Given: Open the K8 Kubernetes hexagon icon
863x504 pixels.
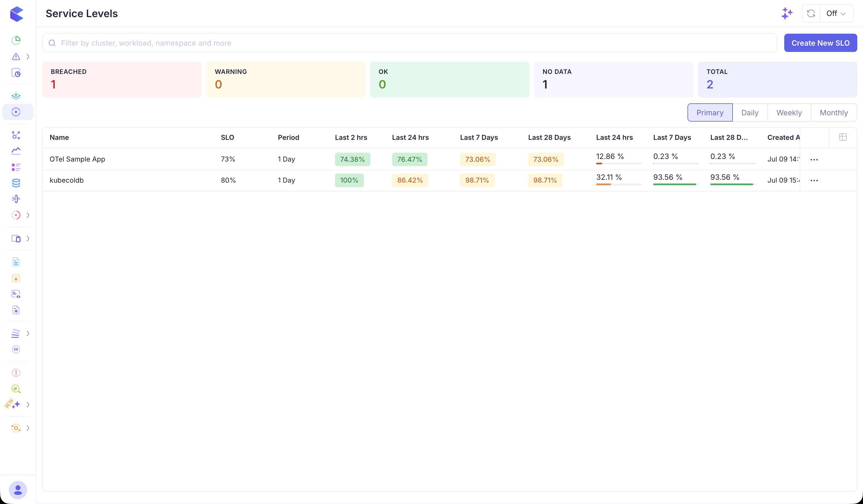Looking at the screenshot, I should coord(16,349).
